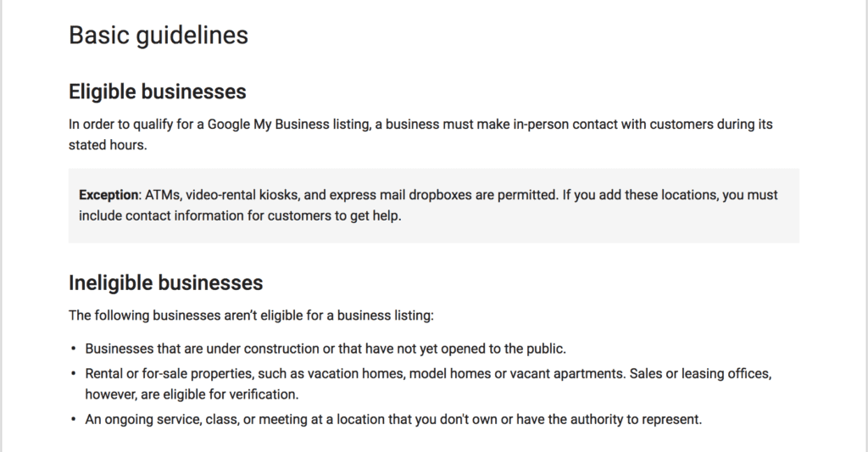The image size is (868, 452).
Task: Select the Eligible businesses heading
Action: pyautogui.click(x=157, y=92)
